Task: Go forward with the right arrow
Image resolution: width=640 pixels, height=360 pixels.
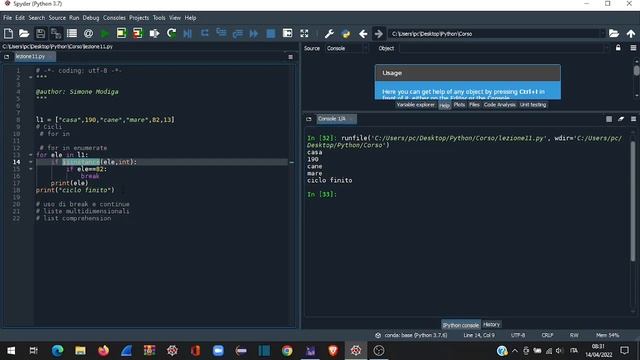Action: 378,33
